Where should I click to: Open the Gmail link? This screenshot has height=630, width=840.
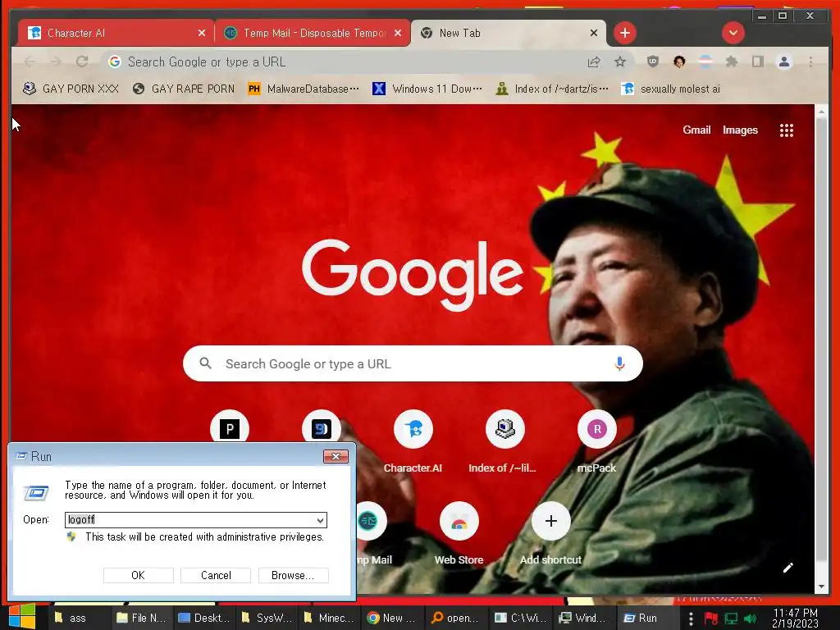click(x=696, y=130)
